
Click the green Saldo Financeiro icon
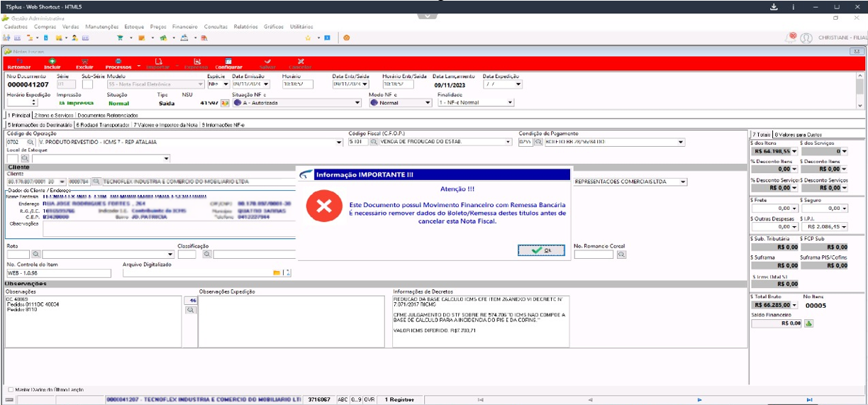tap(808, 323)
